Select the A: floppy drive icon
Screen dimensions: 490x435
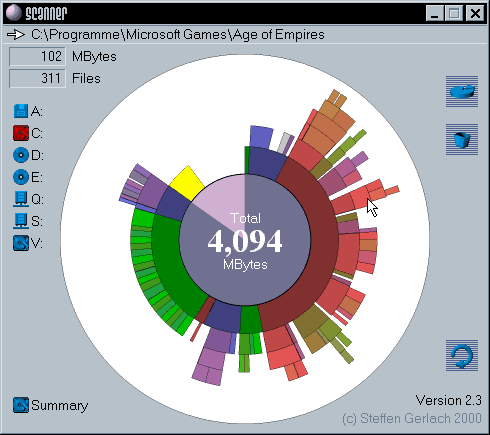pyautogui.click(x=21, y=111)
